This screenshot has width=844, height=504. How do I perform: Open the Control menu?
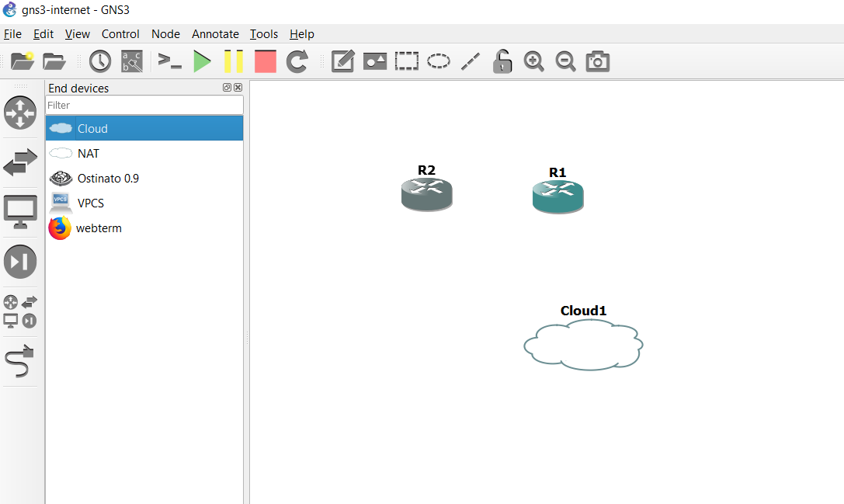tap(120, 34)
